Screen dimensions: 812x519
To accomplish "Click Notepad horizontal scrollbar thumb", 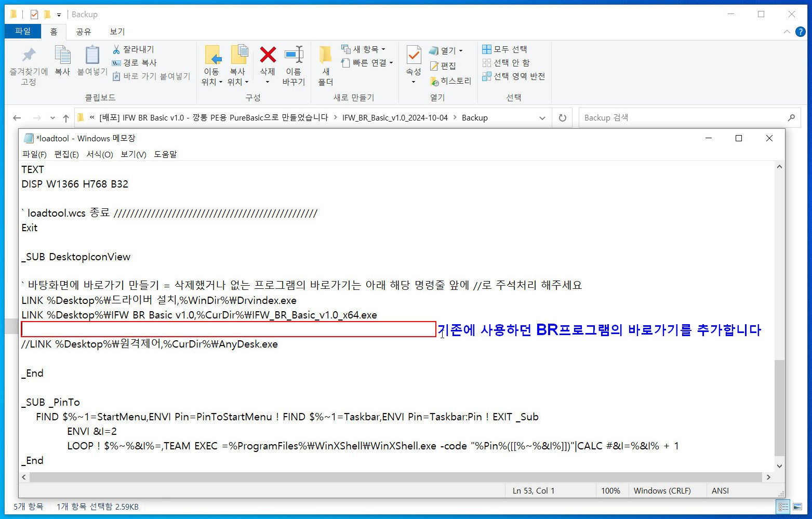I will click(396, 477).
